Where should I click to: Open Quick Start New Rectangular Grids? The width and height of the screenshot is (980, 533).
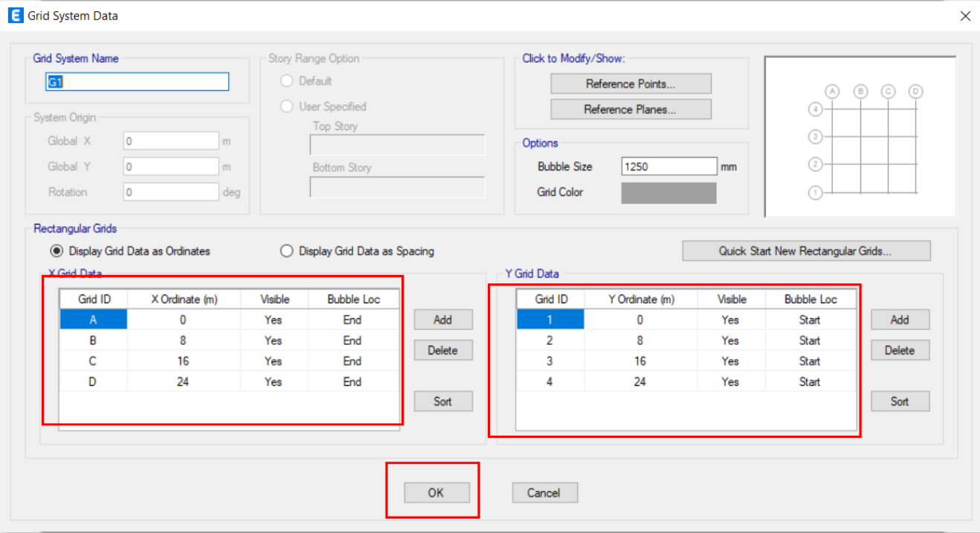(806, 251)
